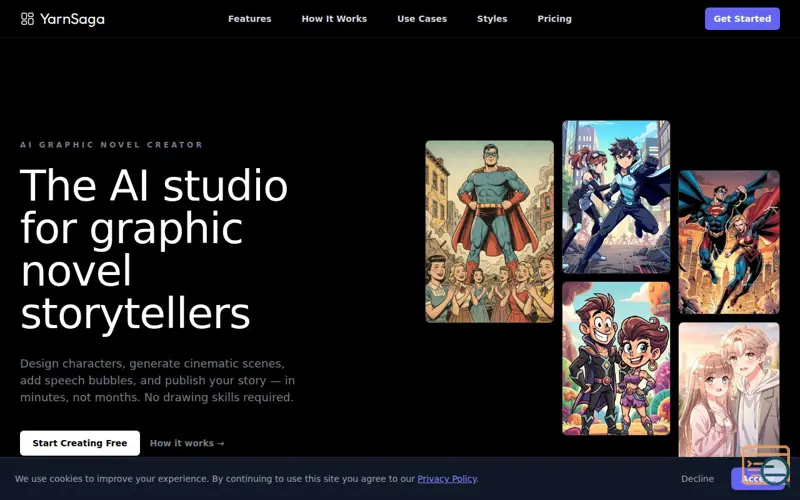
Task: Open the floating chat widget icon
Action: (x=766, y=465)
